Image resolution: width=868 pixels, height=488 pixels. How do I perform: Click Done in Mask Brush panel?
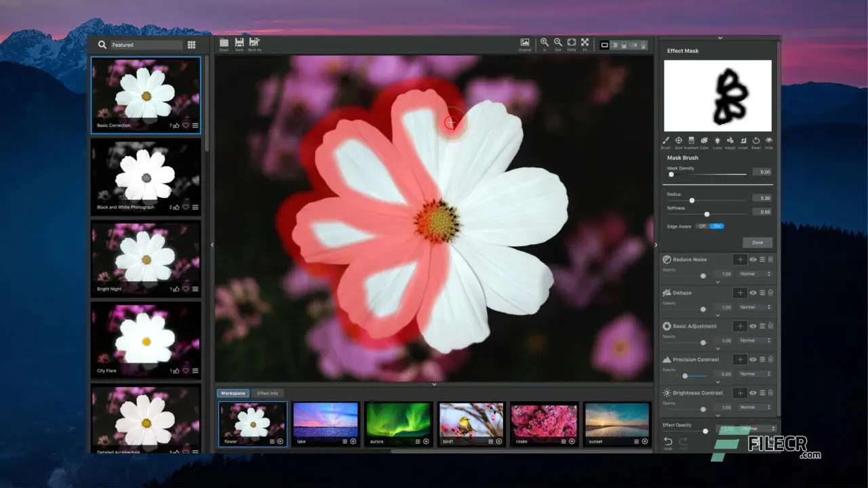(x=757, y=243)
